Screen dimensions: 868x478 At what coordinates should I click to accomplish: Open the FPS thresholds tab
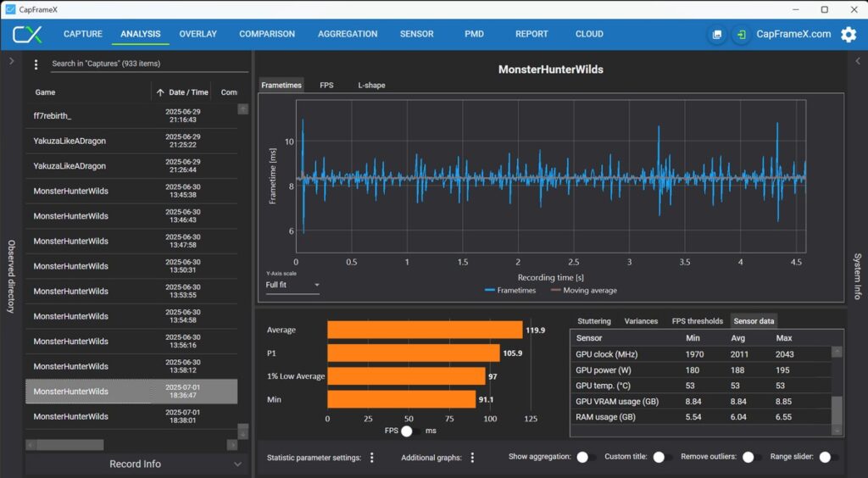(x=698, y=321)
